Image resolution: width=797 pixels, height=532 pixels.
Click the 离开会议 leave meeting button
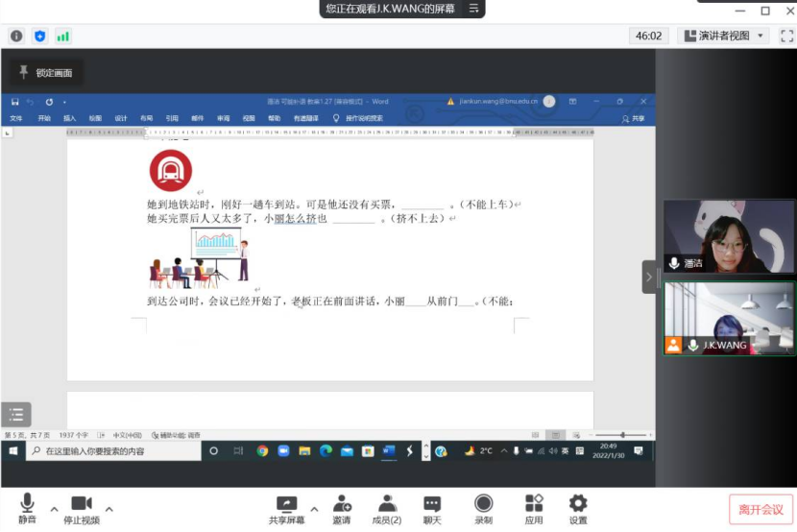pyautogui.click(x=761, y=509)
